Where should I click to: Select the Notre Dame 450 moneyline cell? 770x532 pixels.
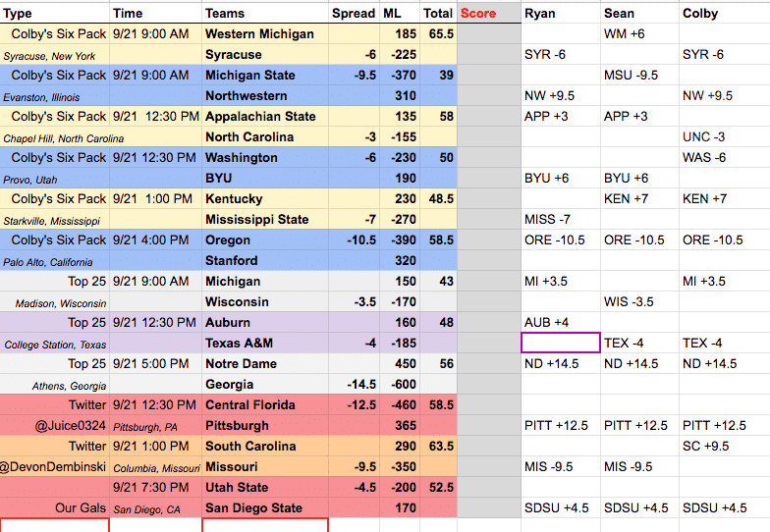(399, 363)
